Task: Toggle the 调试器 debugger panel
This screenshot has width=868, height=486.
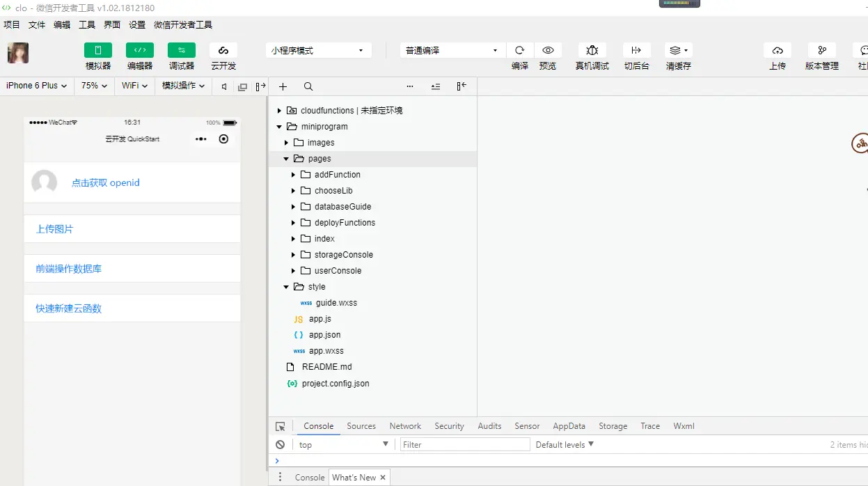Action: 182,50
